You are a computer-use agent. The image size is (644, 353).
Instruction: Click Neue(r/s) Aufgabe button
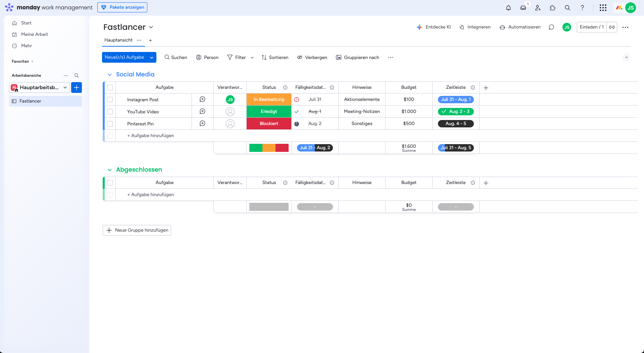click(x=125, y=57)
